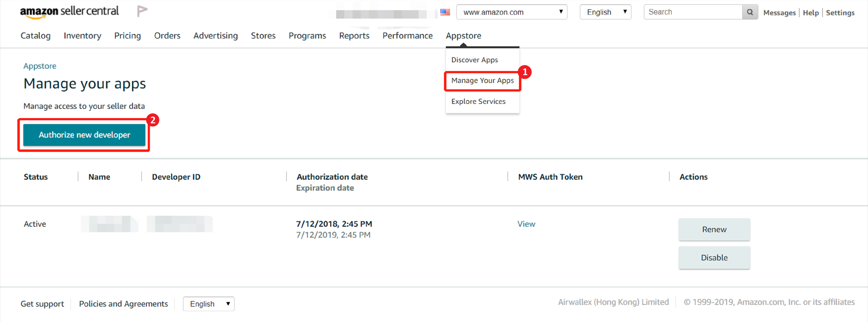868x322 pixels.
Task: Open the Appstore navigation menu
Action: pyautogui.click(x=463, y=36)
